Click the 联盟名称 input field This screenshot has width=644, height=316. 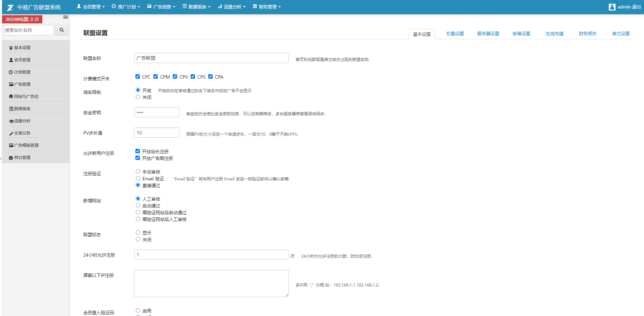pyautogui.click(x=211, y=58)
